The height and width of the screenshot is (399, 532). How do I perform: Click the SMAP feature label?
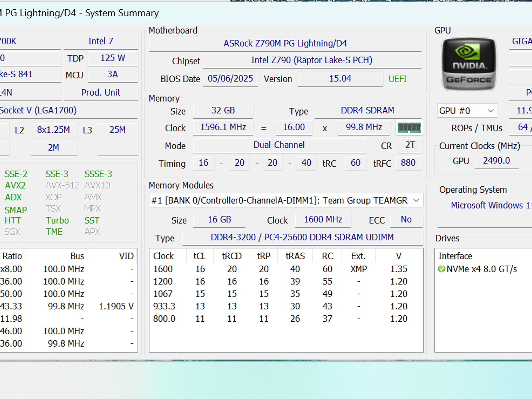tap(16, 210)
